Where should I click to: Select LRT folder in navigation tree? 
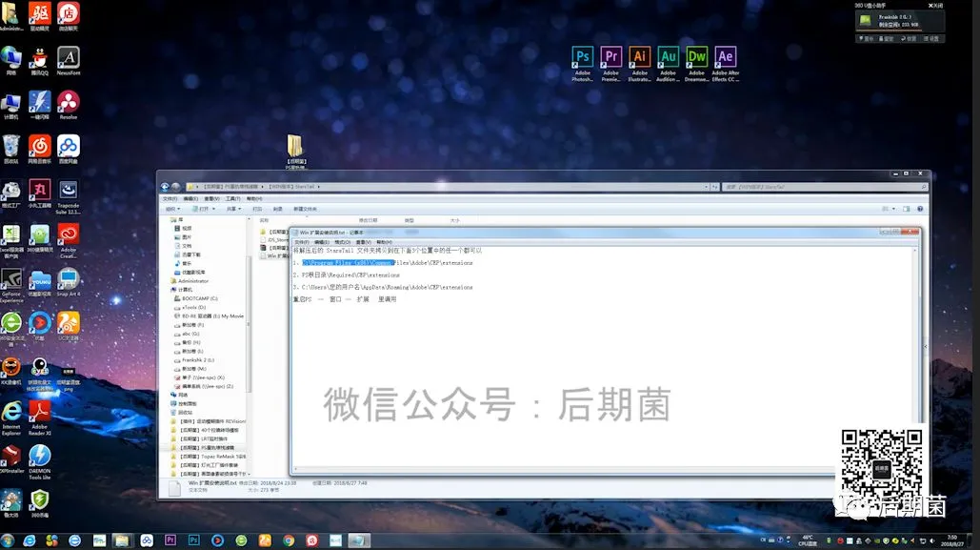(200, 438)
